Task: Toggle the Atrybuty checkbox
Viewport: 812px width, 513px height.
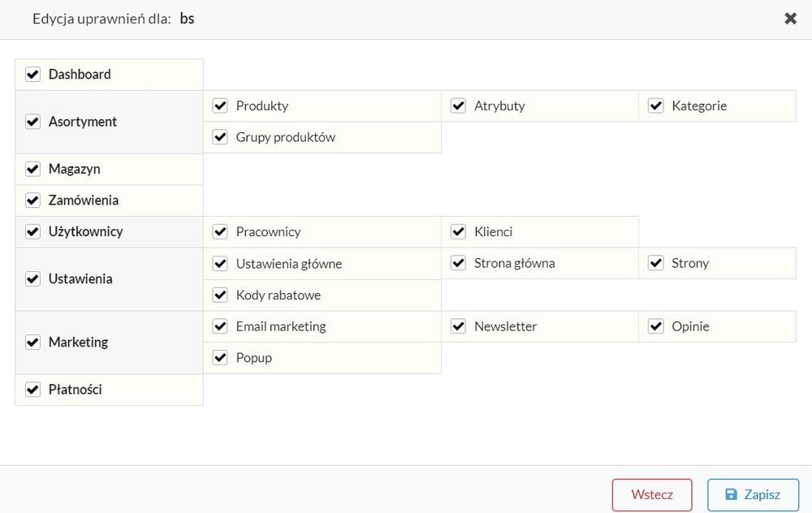Action: pos(458,106)
